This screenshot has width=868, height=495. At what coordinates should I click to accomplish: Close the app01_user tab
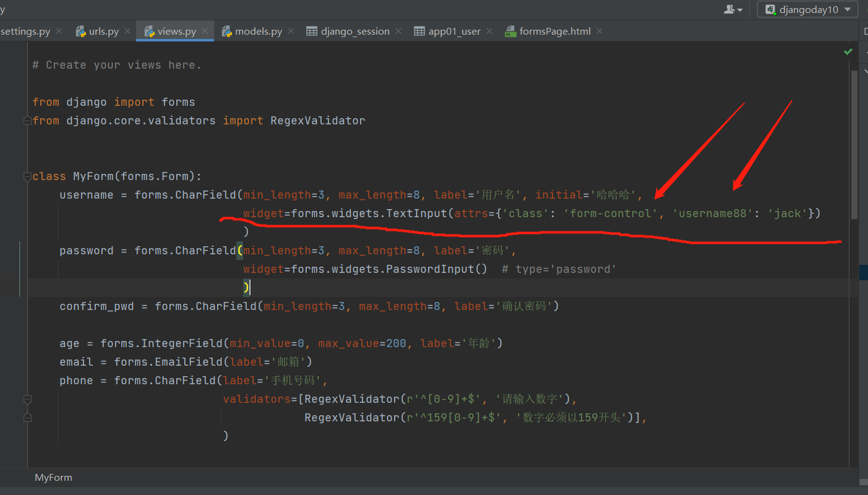489,31
